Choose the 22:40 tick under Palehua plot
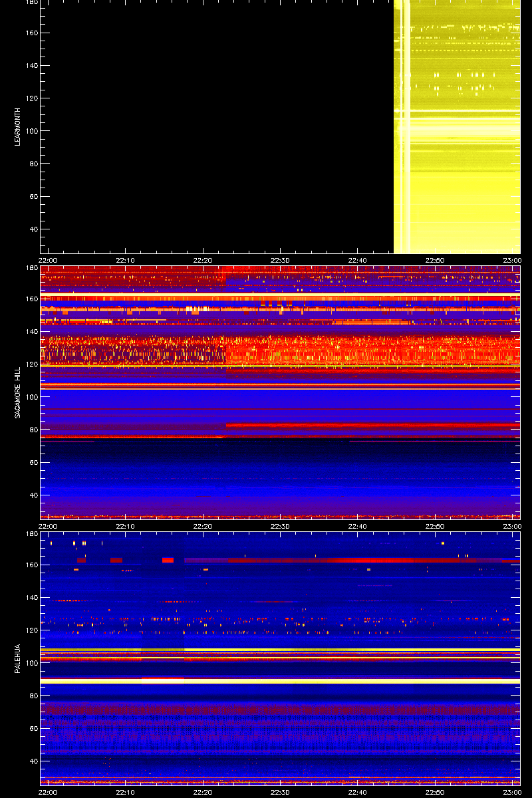 click(x=358, y=792)
